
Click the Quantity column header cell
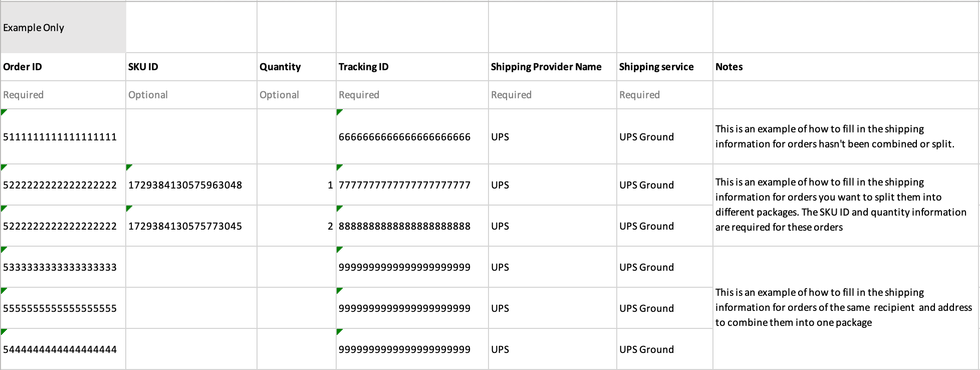pos(296,67)
